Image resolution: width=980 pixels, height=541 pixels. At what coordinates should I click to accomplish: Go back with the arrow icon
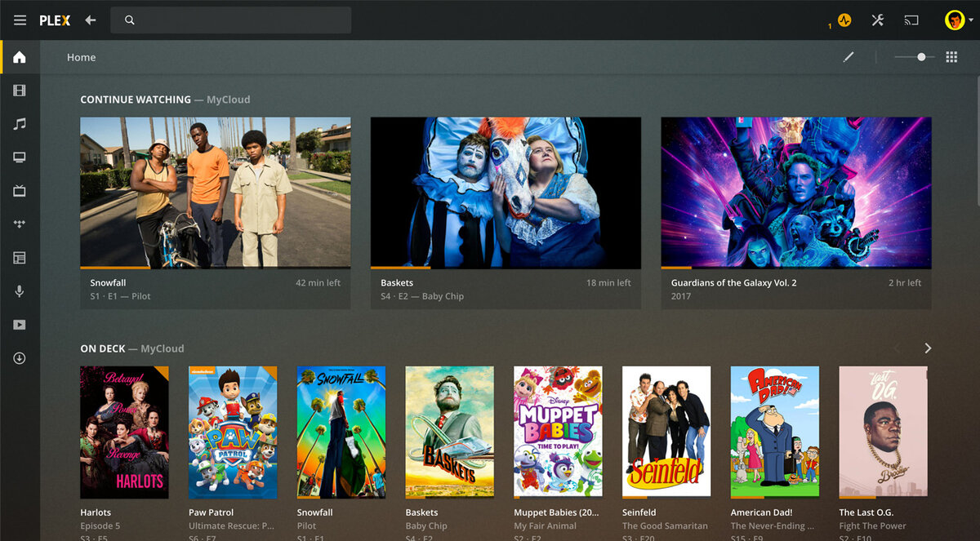tap(90, 20)
